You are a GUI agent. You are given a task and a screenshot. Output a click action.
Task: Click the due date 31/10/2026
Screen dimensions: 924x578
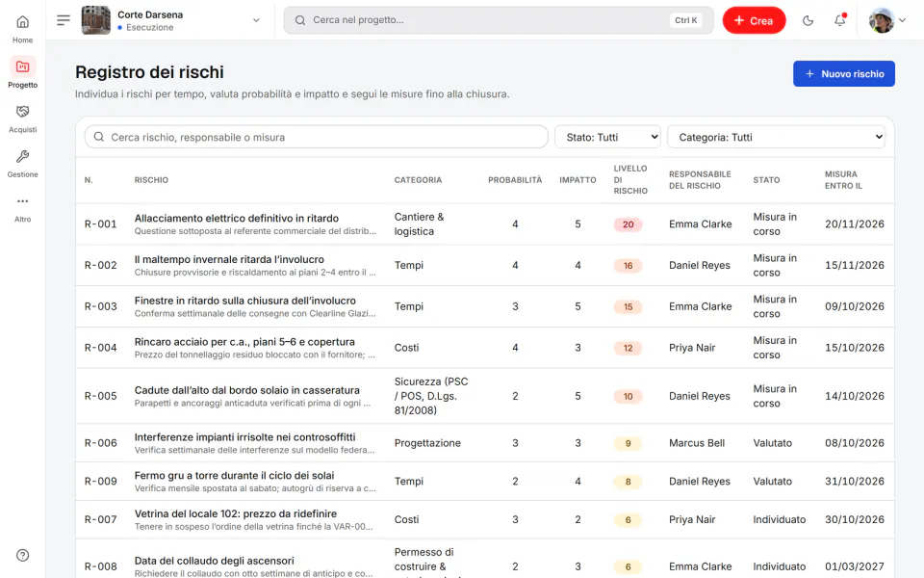point(855,482)
